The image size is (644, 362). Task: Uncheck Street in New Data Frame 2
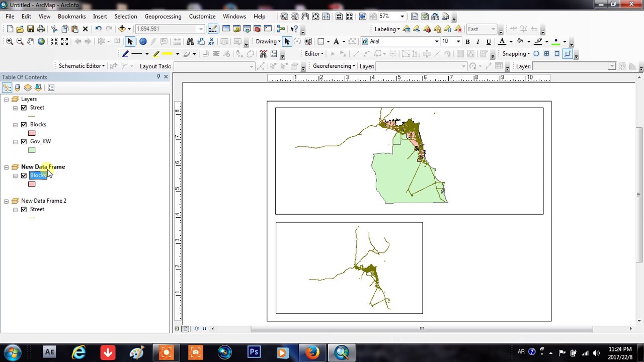pyautogui.click(x=24, y=210)
